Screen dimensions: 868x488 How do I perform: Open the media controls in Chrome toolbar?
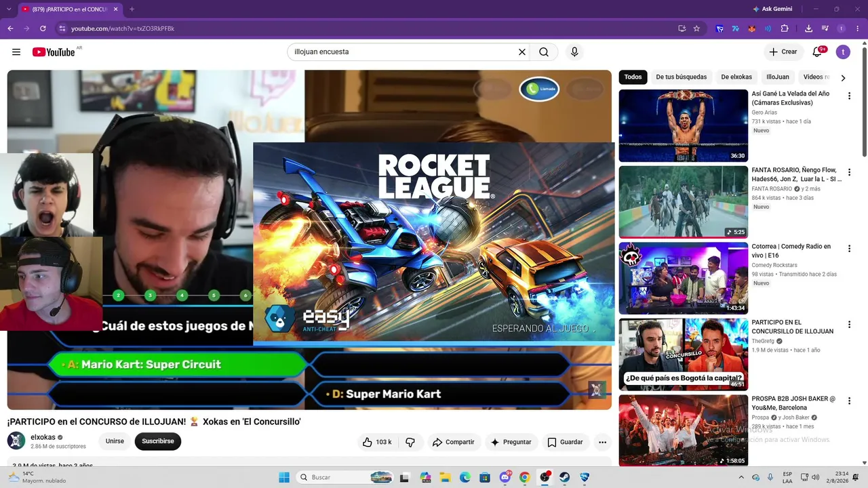point(825,28)
